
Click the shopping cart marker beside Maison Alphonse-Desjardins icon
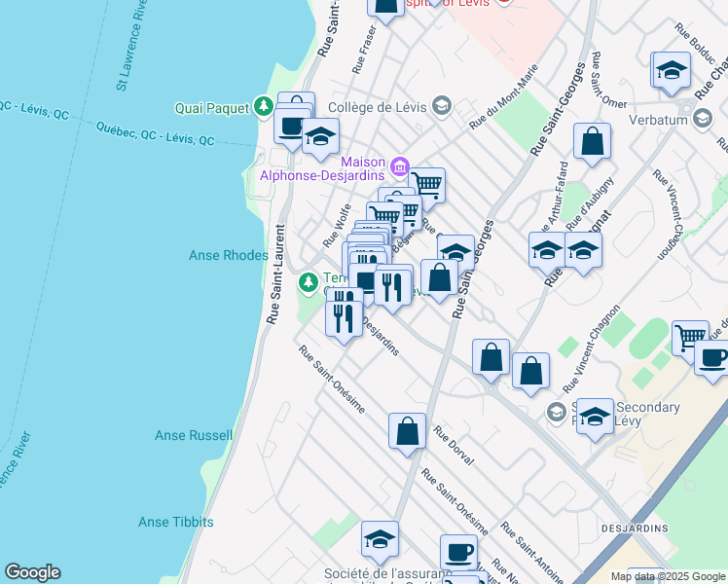pyautogui.click(x=427, y=188)
